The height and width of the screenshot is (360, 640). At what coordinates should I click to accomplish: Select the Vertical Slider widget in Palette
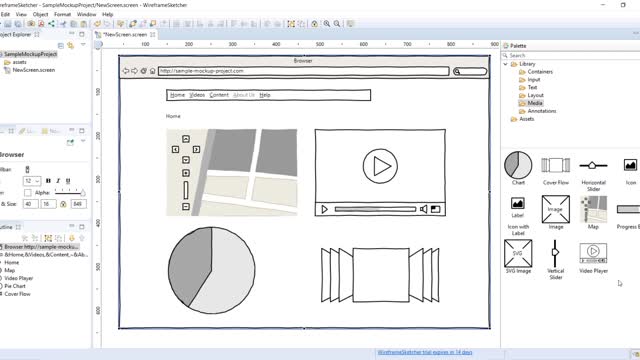(x=555, y=253)
